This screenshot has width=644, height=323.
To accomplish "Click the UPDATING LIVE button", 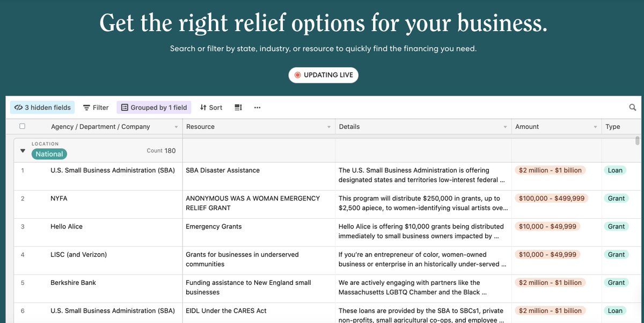I will (323, 75).
